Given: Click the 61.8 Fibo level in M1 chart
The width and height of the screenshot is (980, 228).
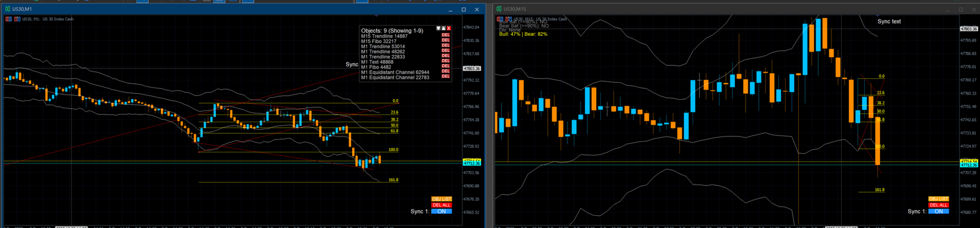Looking at the screenshot, I should pyautogui.click(x=395, y=131).
